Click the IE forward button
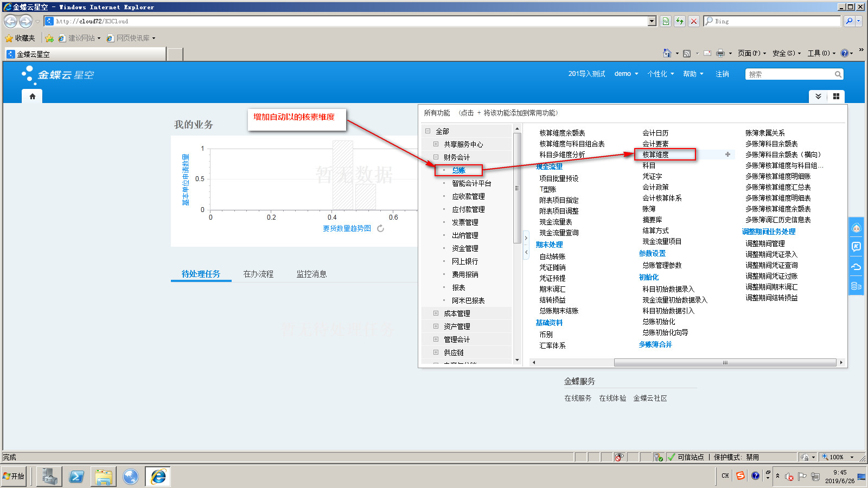 point(25,21)
